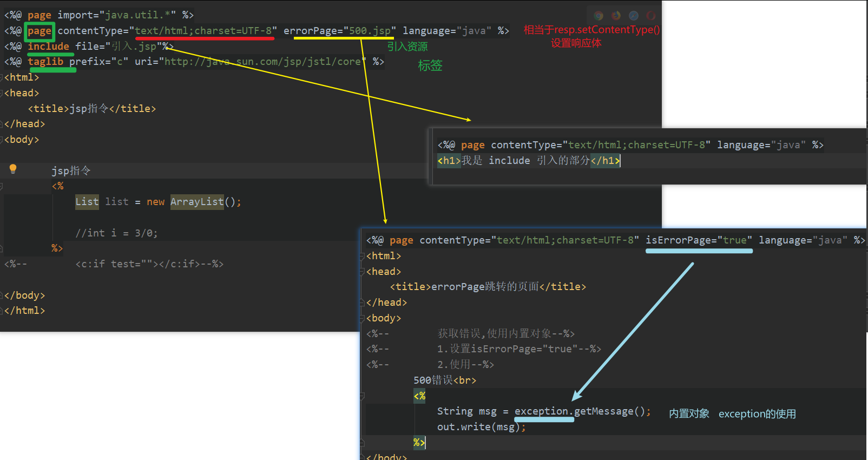This screenshot has width=868, height=460.
Task: Click the jstl core uri string
Action: coord(262,62)
